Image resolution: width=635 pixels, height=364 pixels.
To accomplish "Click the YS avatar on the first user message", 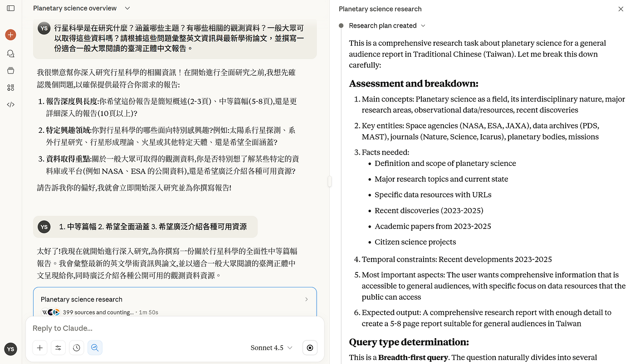I will click(x=44, y=28).
